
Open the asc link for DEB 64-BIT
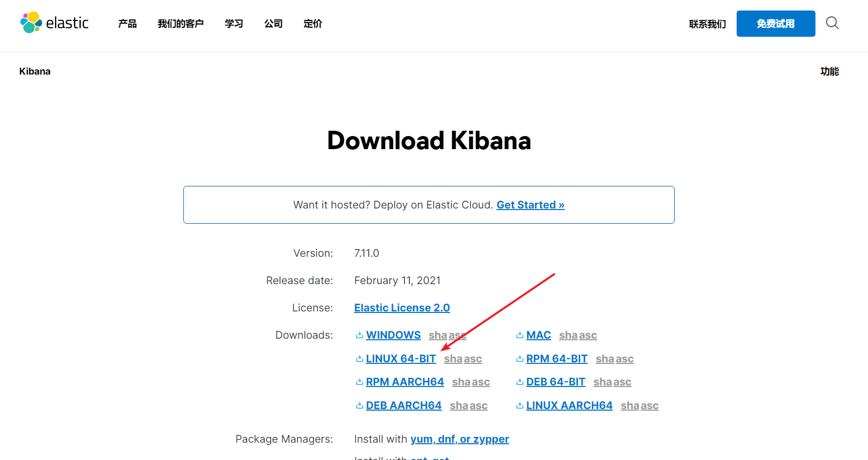point(622,382)
